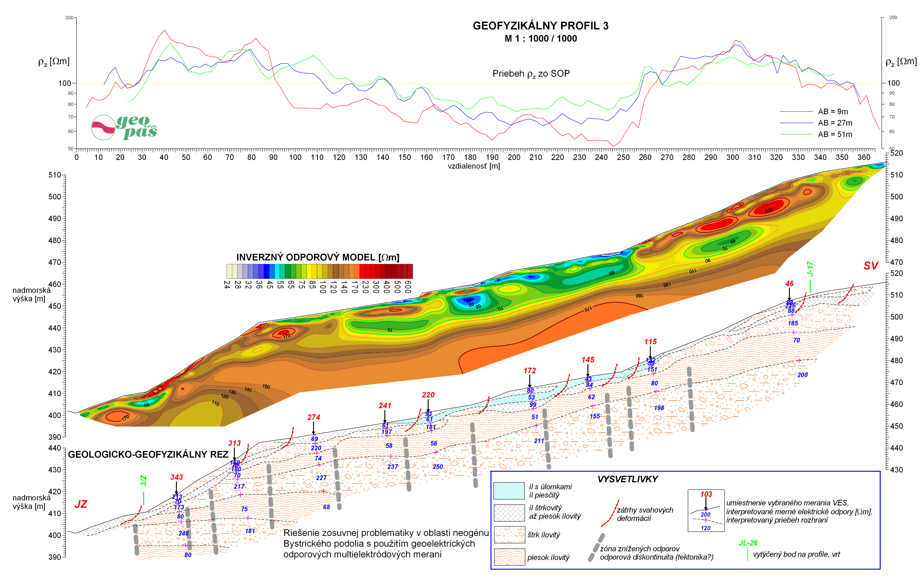
Task: Click the VES point label 313
Action: click(x=234, y=443)
